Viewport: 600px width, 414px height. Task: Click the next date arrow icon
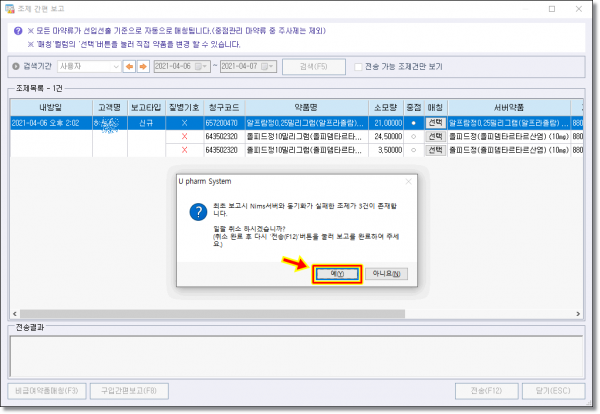coord(142,67)
